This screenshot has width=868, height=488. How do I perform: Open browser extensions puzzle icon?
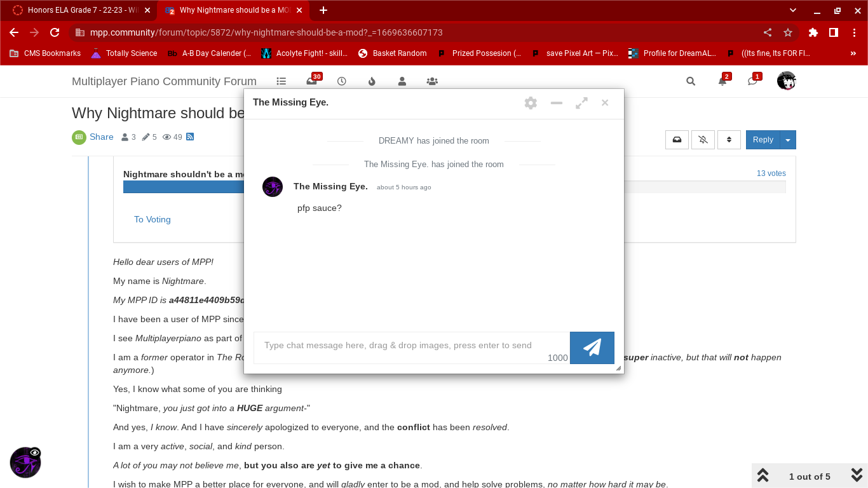(813, 32)
